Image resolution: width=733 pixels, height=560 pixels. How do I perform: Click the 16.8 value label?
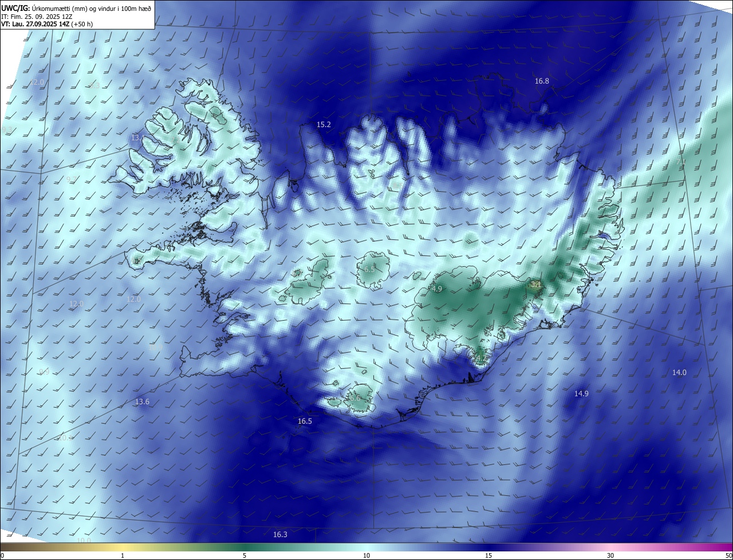tap(542, 81)
